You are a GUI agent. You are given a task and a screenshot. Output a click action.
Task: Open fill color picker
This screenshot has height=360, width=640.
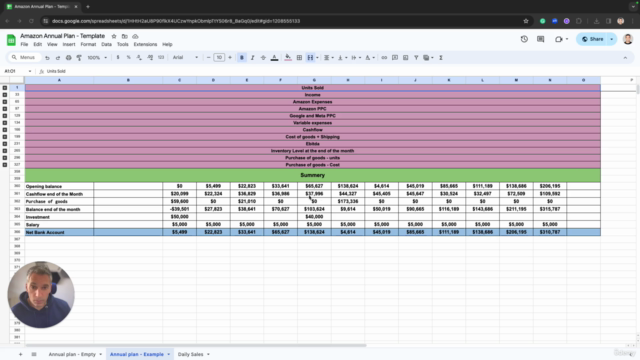click(x=288, y=58)
